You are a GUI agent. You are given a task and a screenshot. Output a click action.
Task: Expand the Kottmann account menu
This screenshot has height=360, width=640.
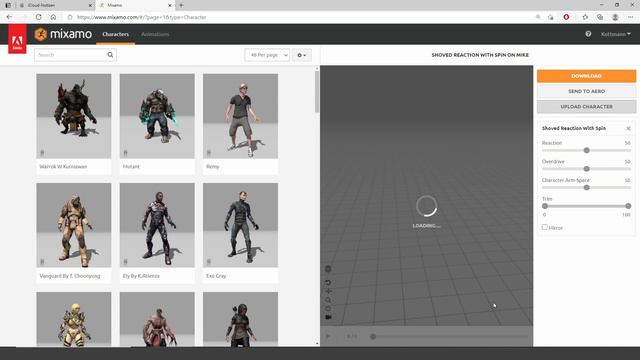[616, 34]
